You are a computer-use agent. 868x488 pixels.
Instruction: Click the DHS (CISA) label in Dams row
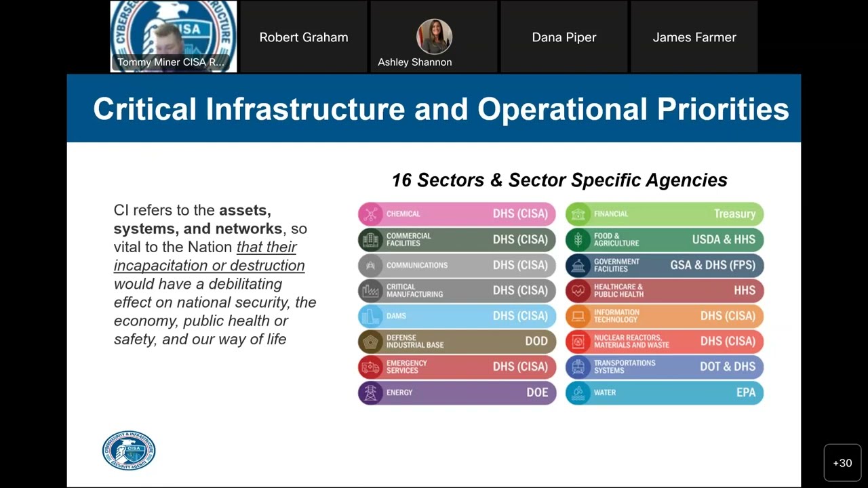pos(520,316)
